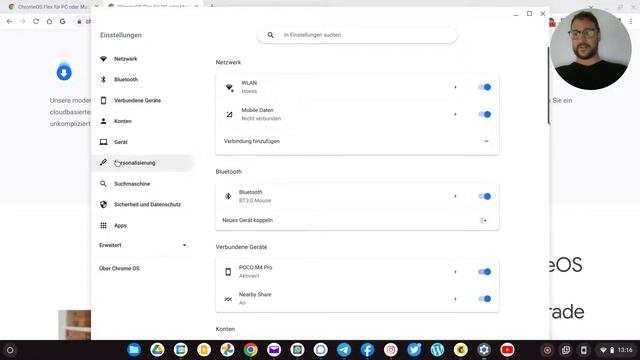Image resolution: width=640 pixels, height=360 pixels.
Task: Click the pair Bluetooth device icon
Action: [483, 220]
